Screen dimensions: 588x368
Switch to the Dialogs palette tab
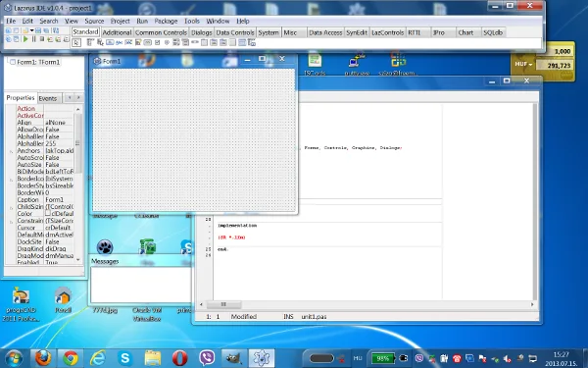(x=201, y=32)
